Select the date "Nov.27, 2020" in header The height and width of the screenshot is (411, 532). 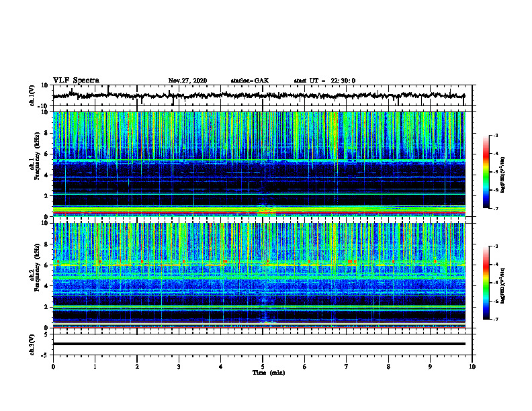[187, 81]
